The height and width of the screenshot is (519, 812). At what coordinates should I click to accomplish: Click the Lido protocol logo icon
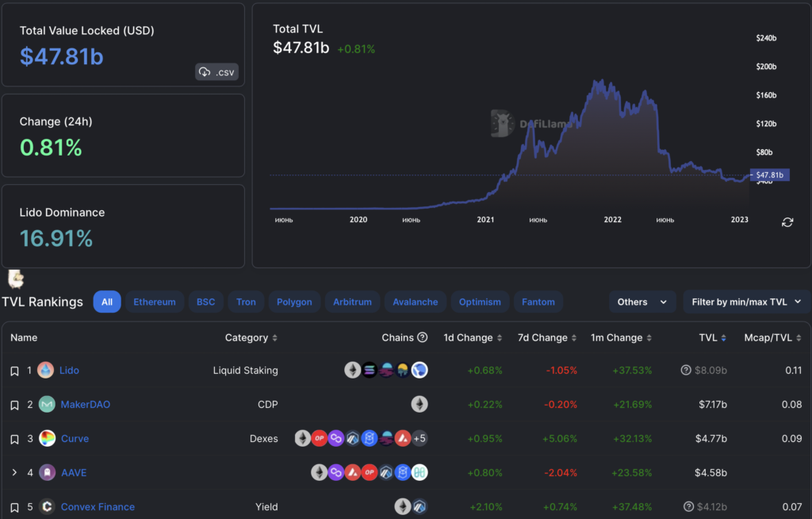tap(47, 370)
